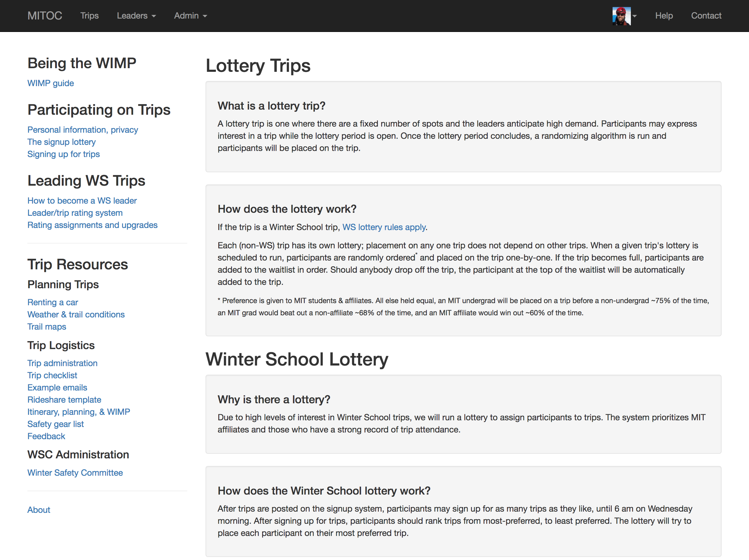
Task: Open the WIMP guide link
Action: click(51, 83)
